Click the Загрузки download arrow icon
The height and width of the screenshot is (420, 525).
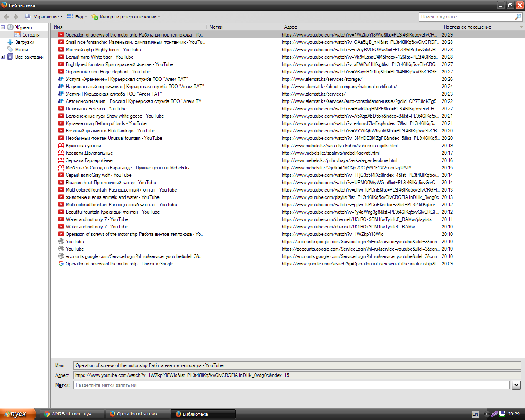10,42
